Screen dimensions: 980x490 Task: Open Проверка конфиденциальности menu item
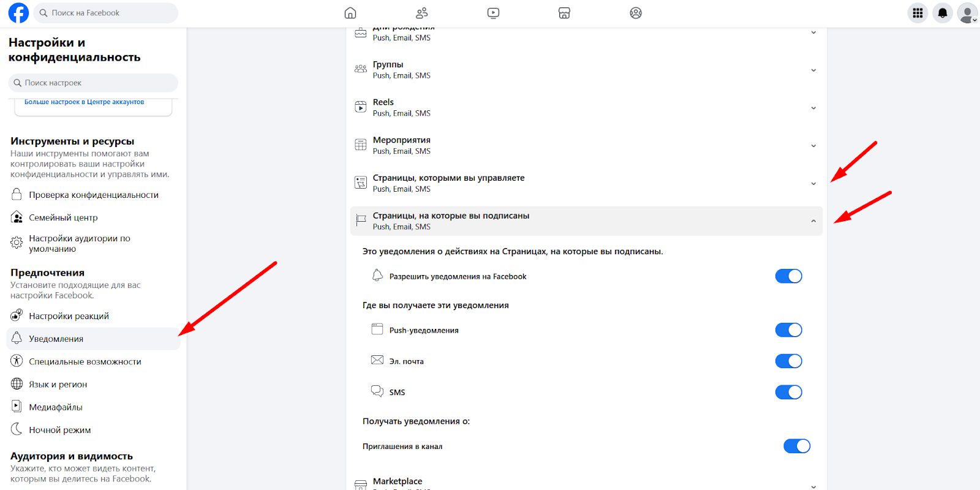click(x=93, y=195)
